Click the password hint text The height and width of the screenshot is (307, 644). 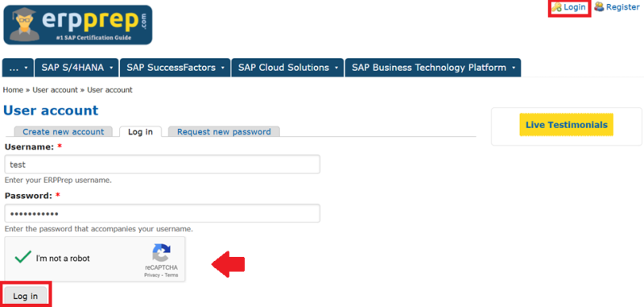click(98, 229)
